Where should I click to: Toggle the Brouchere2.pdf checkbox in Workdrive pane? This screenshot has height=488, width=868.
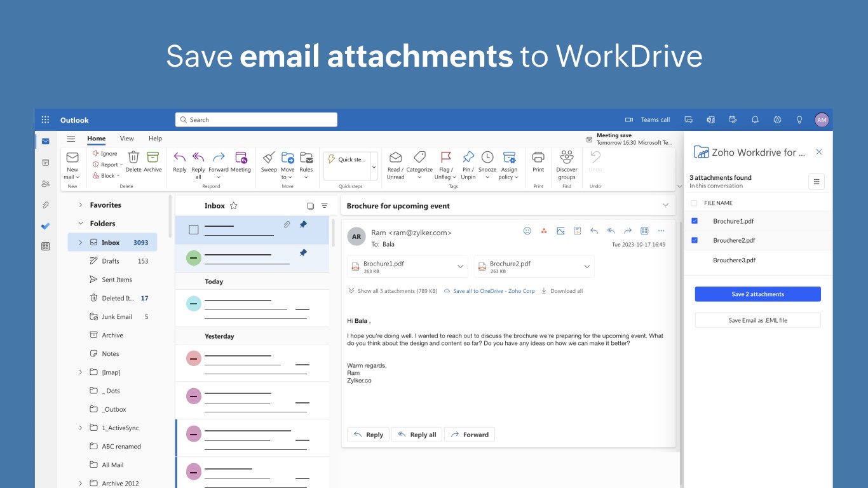[x=694, y=240]
